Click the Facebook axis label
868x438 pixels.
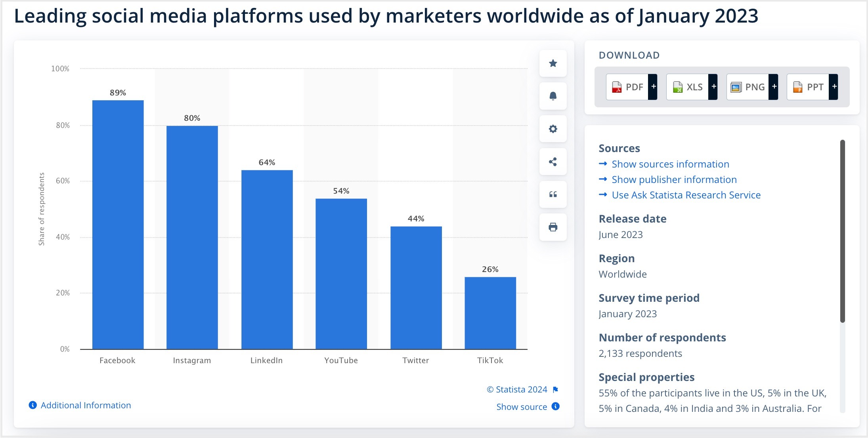click(x=117, y=360)
